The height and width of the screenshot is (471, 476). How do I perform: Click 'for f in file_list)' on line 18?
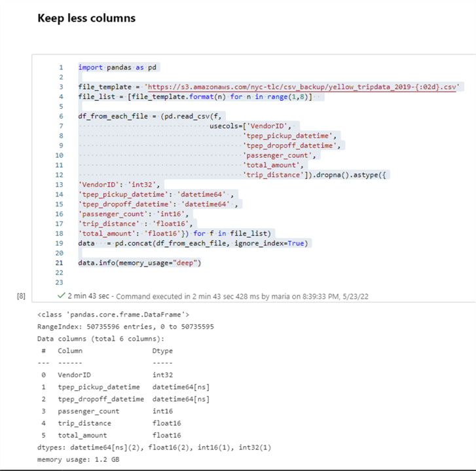coord(232,233)
